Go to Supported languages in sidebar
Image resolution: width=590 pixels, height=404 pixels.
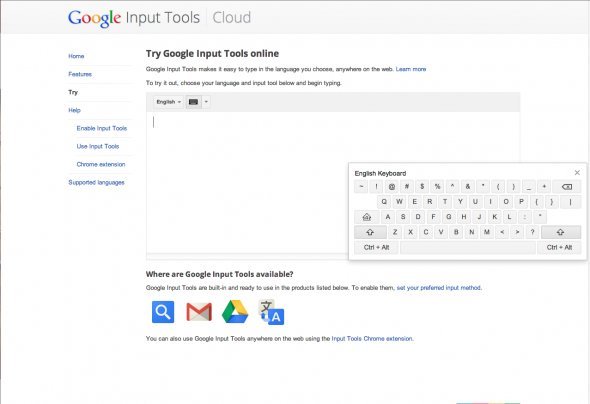pyautogui.click(x=96, y=182)
